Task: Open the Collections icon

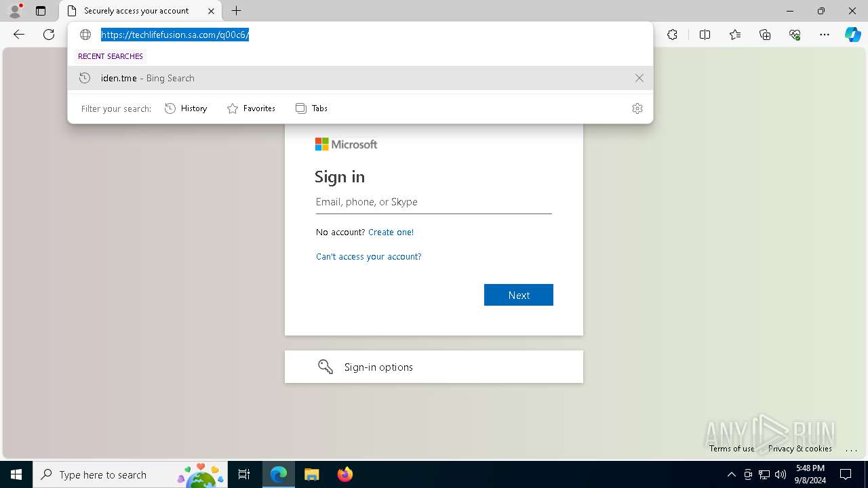Action: 765,35
